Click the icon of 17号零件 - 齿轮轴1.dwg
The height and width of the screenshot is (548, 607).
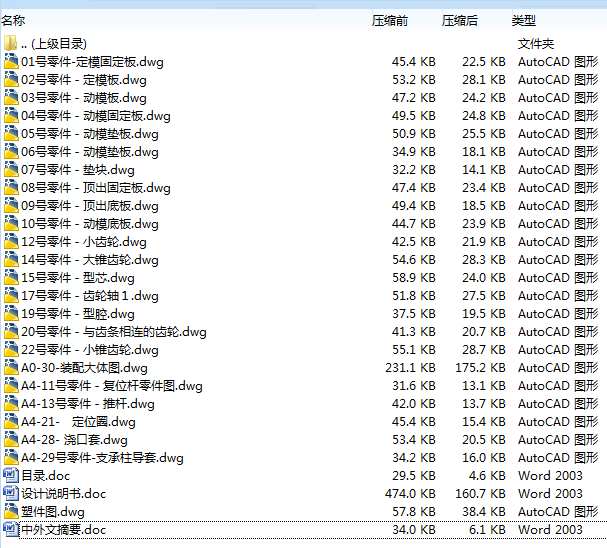point(11,296)
